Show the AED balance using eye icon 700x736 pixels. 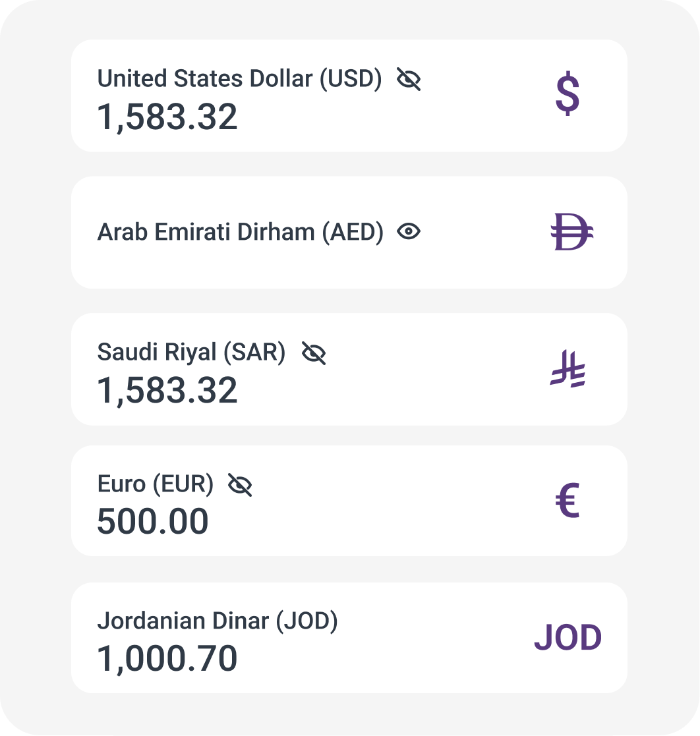click(x=409, y=231)
